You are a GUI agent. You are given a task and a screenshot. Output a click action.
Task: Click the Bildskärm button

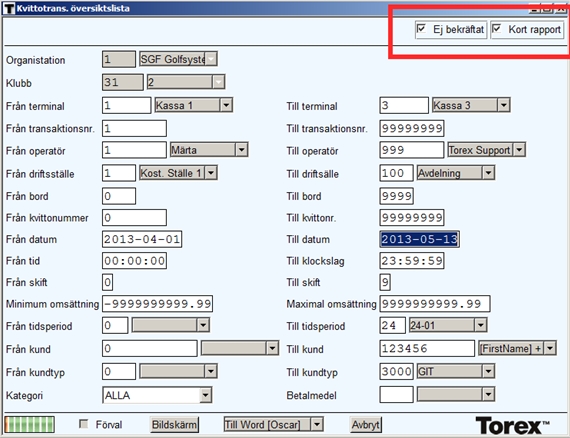[x=174, y=425]
